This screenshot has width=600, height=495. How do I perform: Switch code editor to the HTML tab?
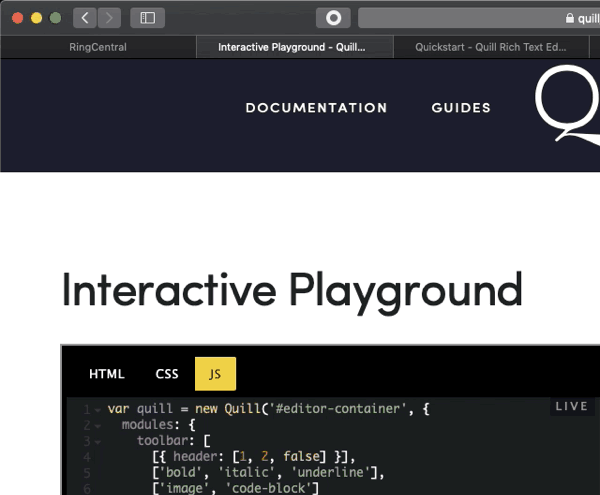click(107, 374)
